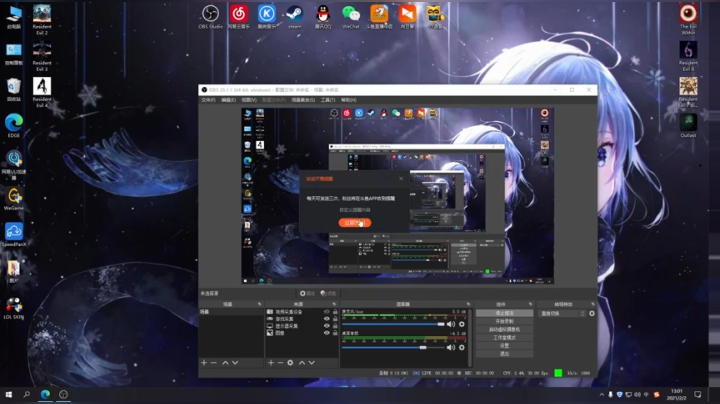Open the Kugou Music desktop shortcut

pos(267,17)
